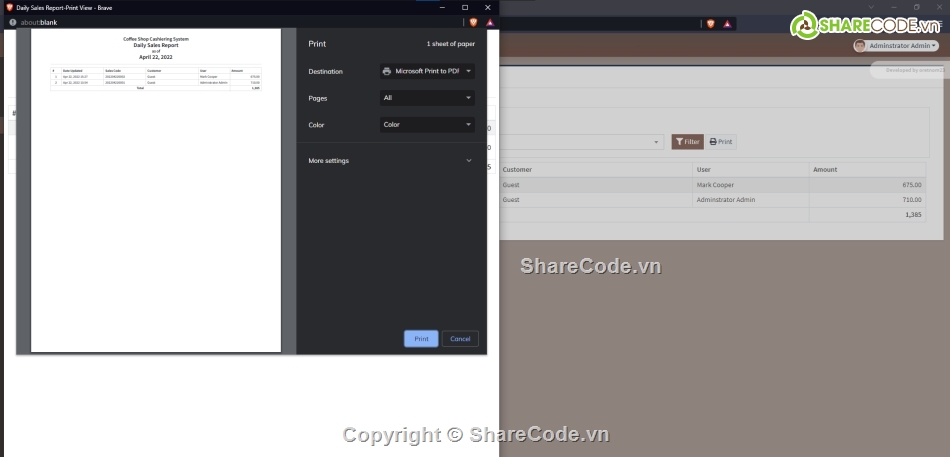
Task: Click the Brave logo in print window title bar
Action: pos(9,7)
